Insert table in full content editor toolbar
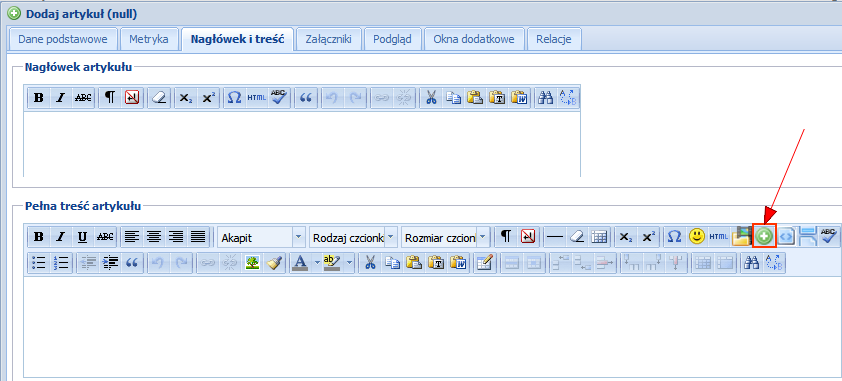The image size is (842, 381). pyautogui.click(x=599, y=237)
